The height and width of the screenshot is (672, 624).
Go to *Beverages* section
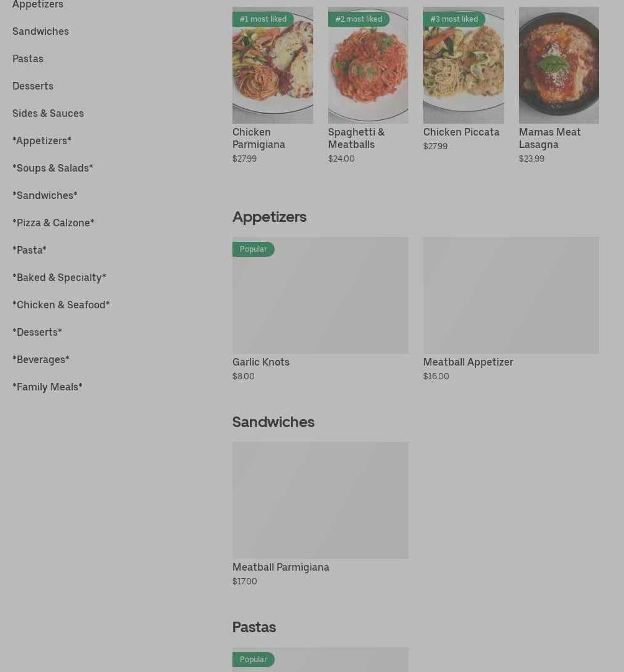tap(41, 359)
